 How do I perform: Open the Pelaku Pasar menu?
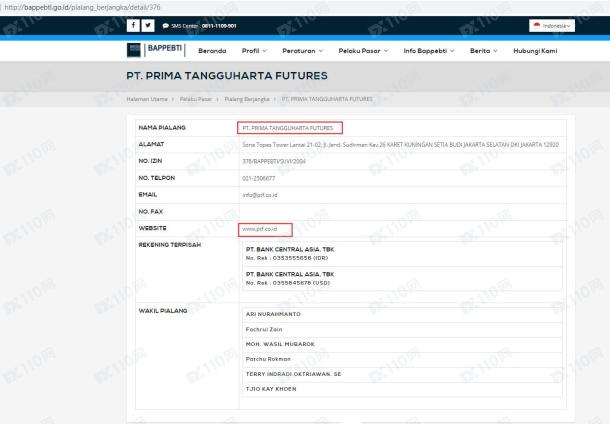359,51
